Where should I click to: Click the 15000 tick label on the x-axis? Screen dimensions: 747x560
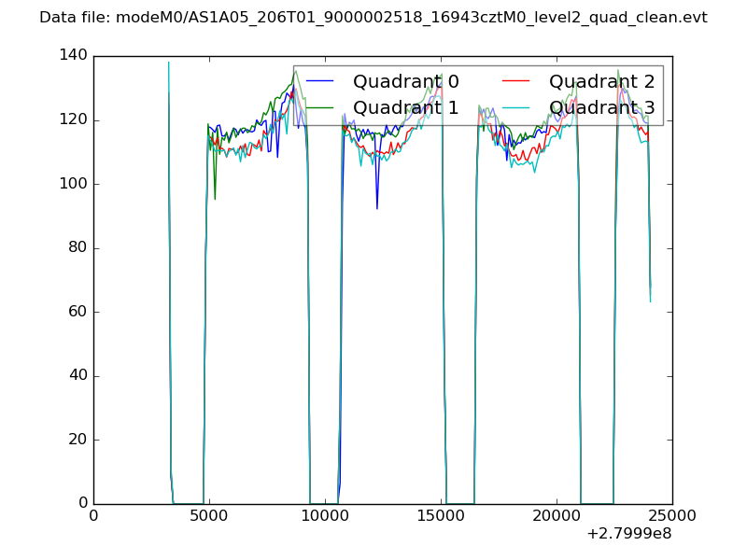(x=441, y=516)
